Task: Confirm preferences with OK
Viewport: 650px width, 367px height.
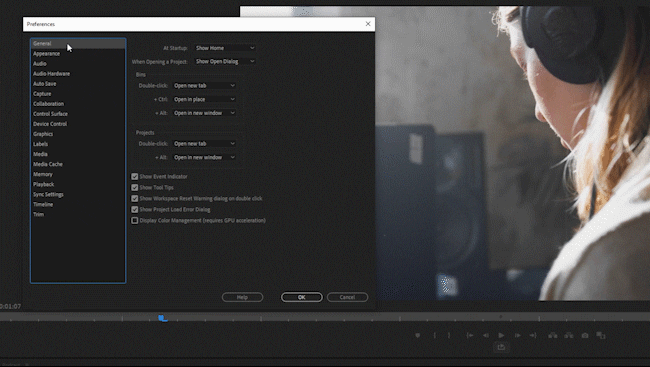Action: click(x=301, y=297)
